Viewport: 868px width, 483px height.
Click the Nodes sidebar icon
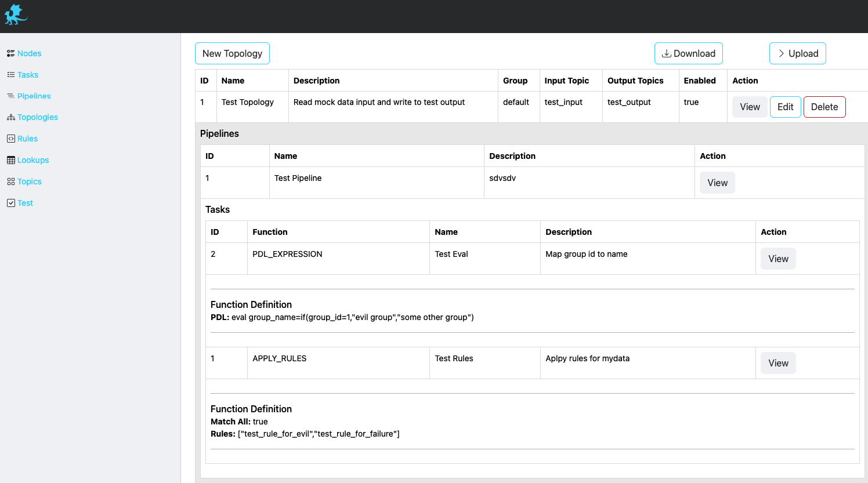[10, 53]
